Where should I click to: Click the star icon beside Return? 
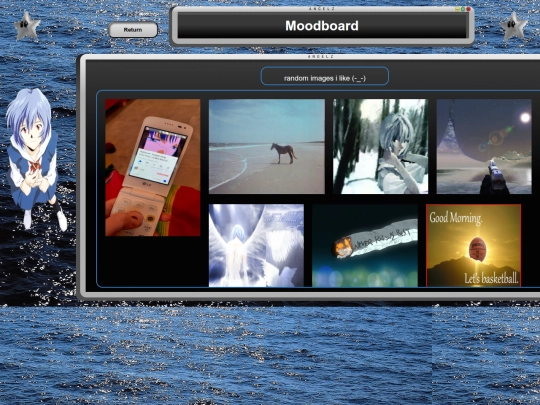(x=27, y=25)
